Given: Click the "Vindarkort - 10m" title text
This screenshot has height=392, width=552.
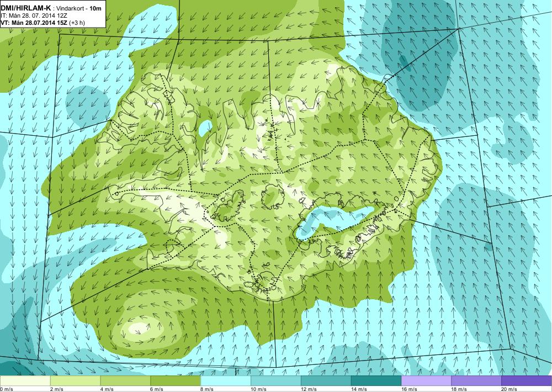Looking at the screenshot, I should tap(79, 8).
